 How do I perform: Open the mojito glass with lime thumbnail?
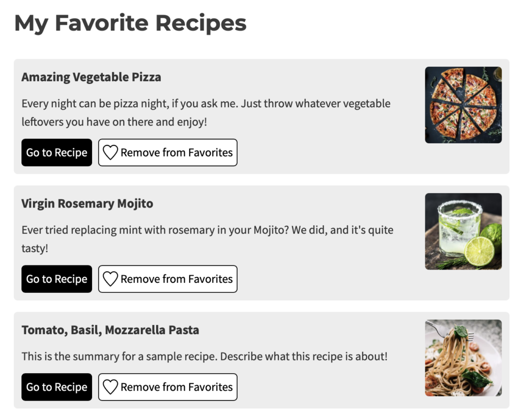point(463,231)
